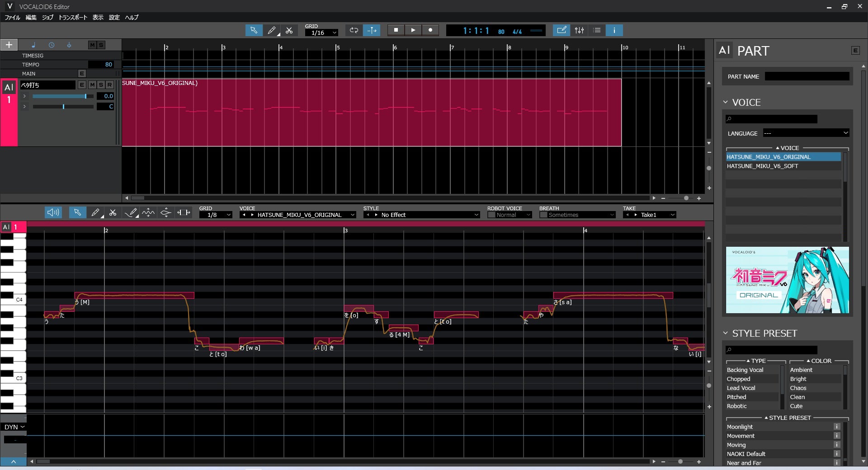Click the speaker audition icon above the piano roll
The image size is (868, 470).
click(x=53, y=212)
